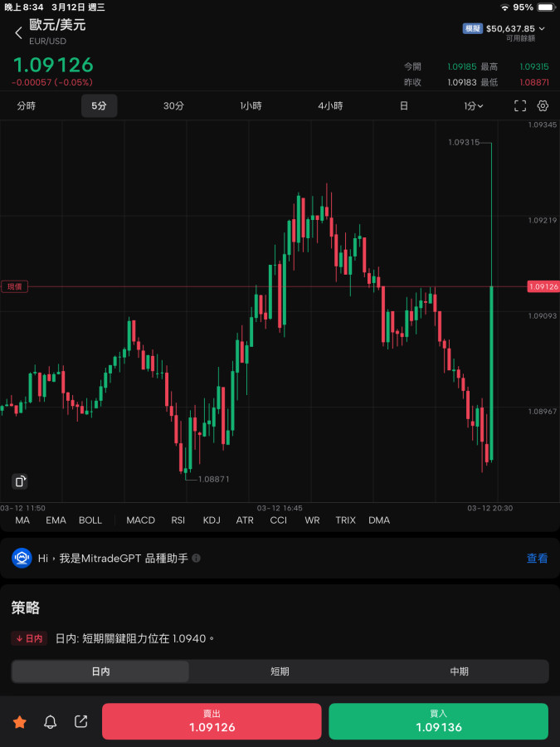Tap the back arrow icon
Image resolution: width=560 pixels, height=747 pixels.
[x=18, y=33]
